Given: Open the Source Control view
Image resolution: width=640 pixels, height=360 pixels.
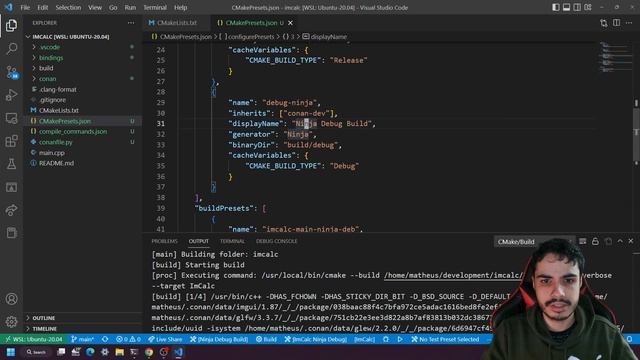Looking at the screenshot, I should coord(11,72).
